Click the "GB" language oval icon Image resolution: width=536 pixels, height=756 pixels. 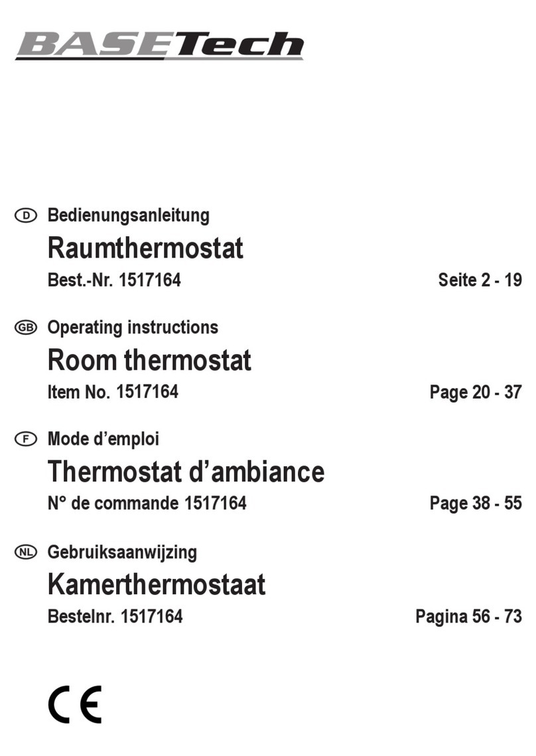click(26, 327)
